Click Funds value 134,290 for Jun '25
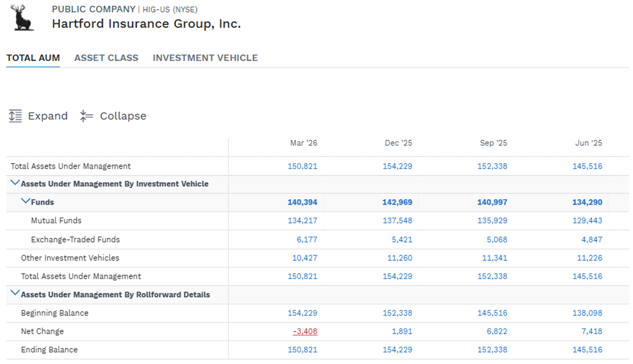The width and height of the screenshot is (633, 364). [x=587, y=202]
